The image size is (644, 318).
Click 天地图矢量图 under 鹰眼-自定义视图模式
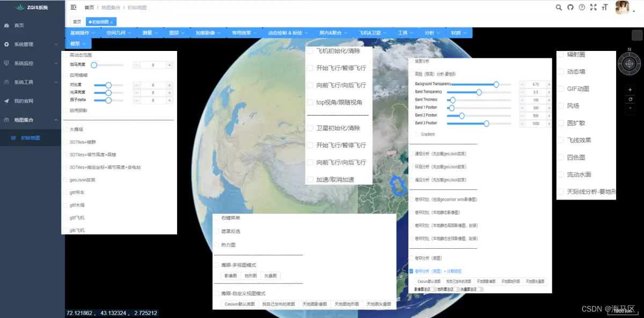tap(378, 304)
